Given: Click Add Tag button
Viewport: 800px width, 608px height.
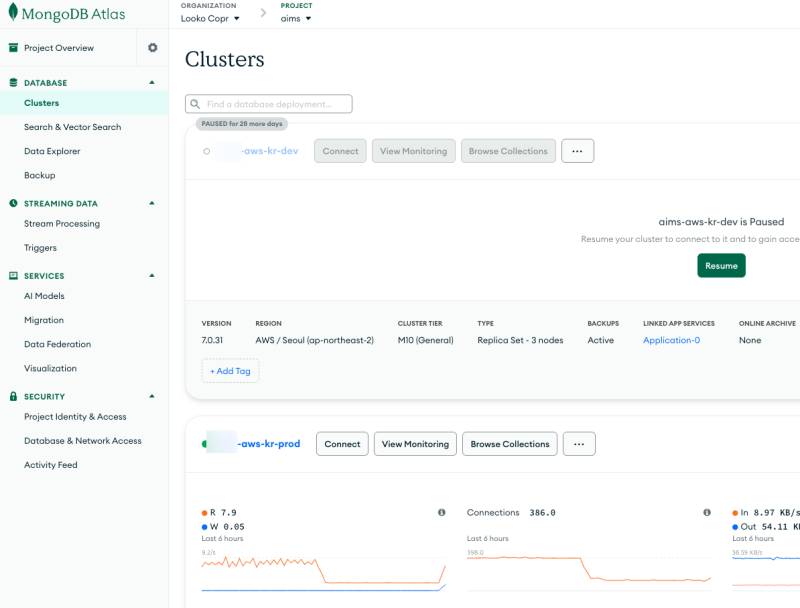Looking at the screenshot, I should (230, 371).
